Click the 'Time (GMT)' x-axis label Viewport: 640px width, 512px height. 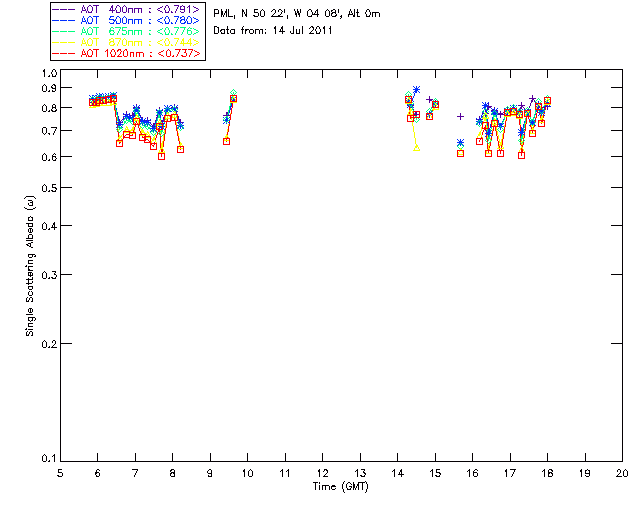341,487
